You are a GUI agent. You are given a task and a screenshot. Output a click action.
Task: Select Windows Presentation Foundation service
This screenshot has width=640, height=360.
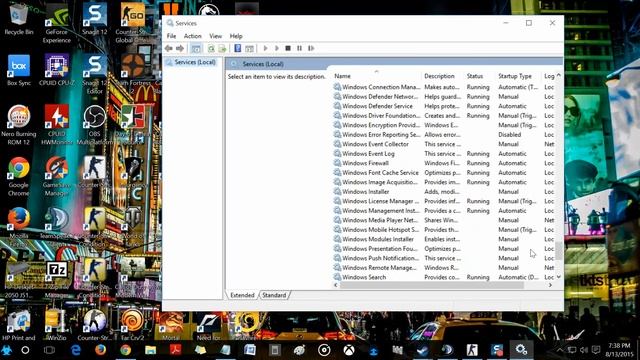pyautogui.click(x=444, y=249)
